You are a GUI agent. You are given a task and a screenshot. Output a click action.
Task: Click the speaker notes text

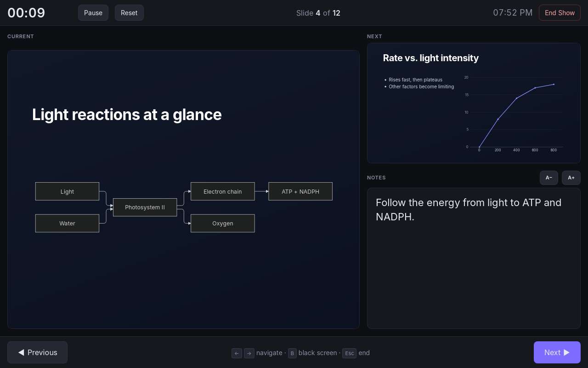coord(469,210)
